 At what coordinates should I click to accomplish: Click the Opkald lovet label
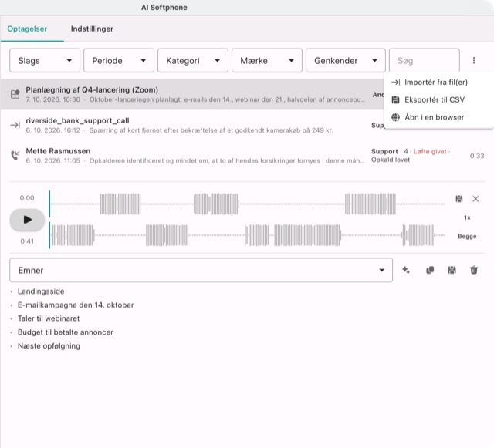[391, 160]
